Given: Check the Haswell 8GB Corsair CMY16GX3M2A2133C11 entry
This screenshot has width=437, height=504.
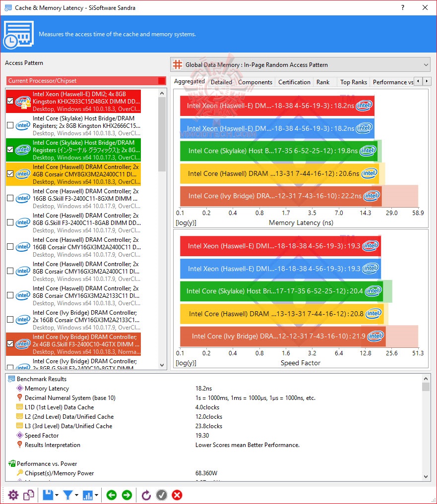Looking at the screenshot, I should pos(10,295).
